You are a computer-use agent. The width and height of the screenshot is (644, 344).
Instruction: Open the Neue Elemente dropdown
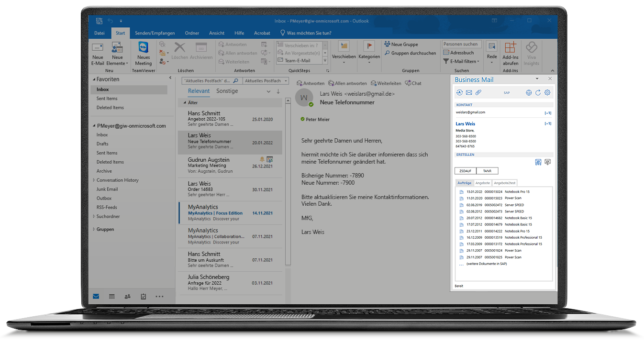click(x=117, y=54)
